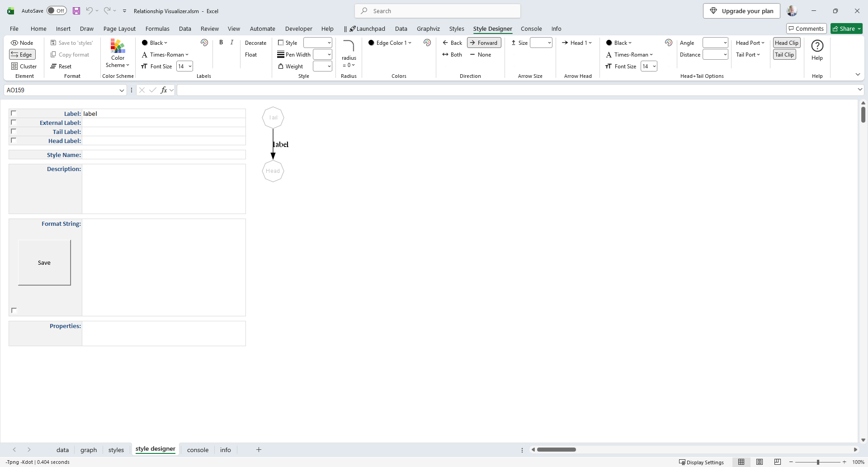Open Head 1 arrow head dropdown
The image size is (868, 467).
(577, 43)
